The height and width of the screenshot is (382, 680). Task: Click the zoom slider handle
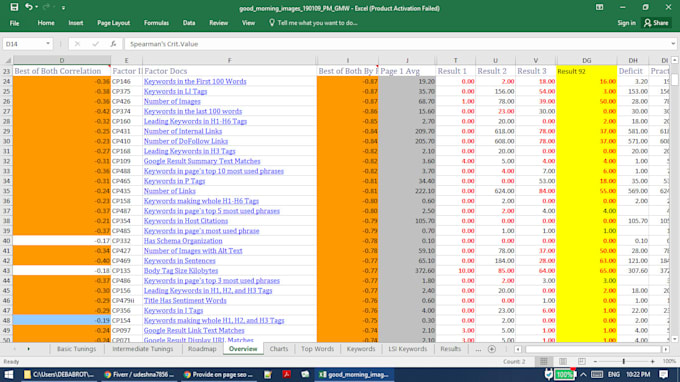tap(624, 362)
